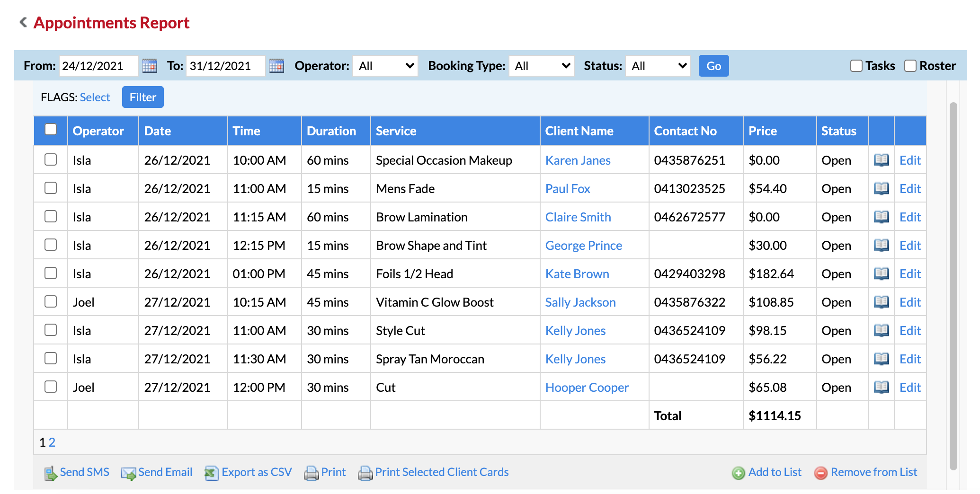Open client card icon for George Prince

(x=881, y=245)
